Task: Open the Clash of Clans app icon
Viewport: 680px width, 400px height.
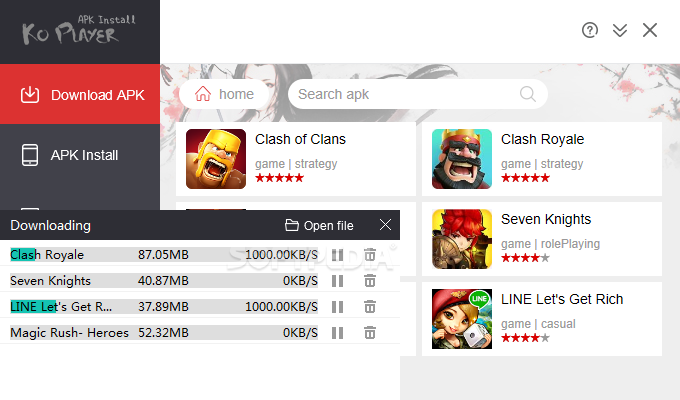Action: point(216,159)
